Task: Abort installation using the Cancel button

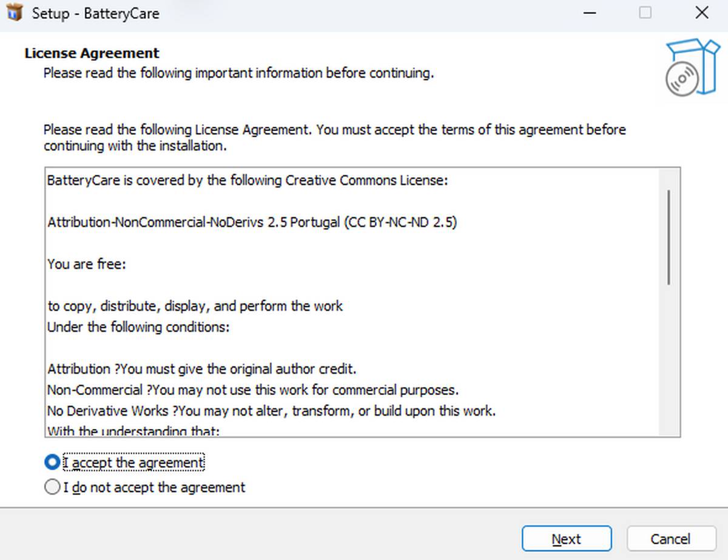Action: (x=670, y=539)
